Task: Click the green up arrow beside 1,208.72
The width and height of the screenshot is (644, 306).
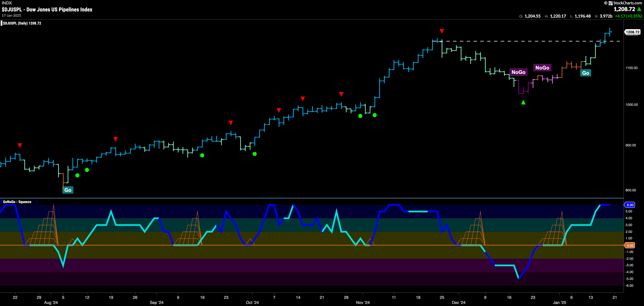Action: tap(639, 9)
